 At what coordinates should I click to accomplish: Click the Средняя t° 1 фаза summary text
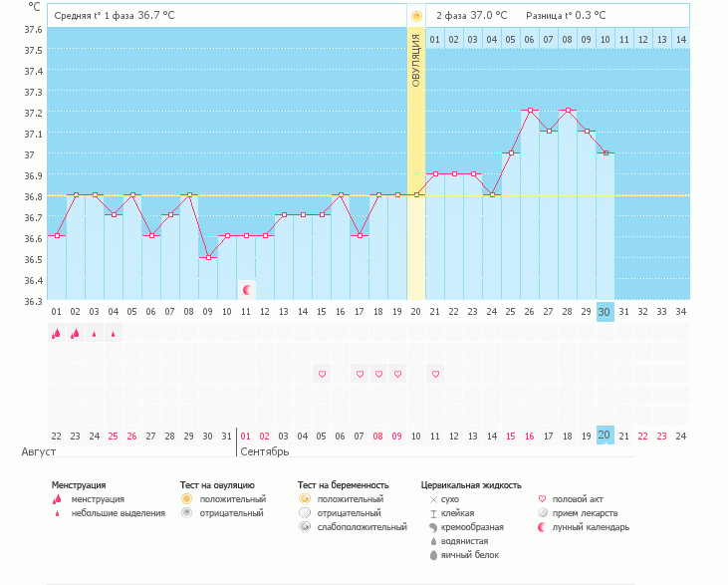click(117, 16)
